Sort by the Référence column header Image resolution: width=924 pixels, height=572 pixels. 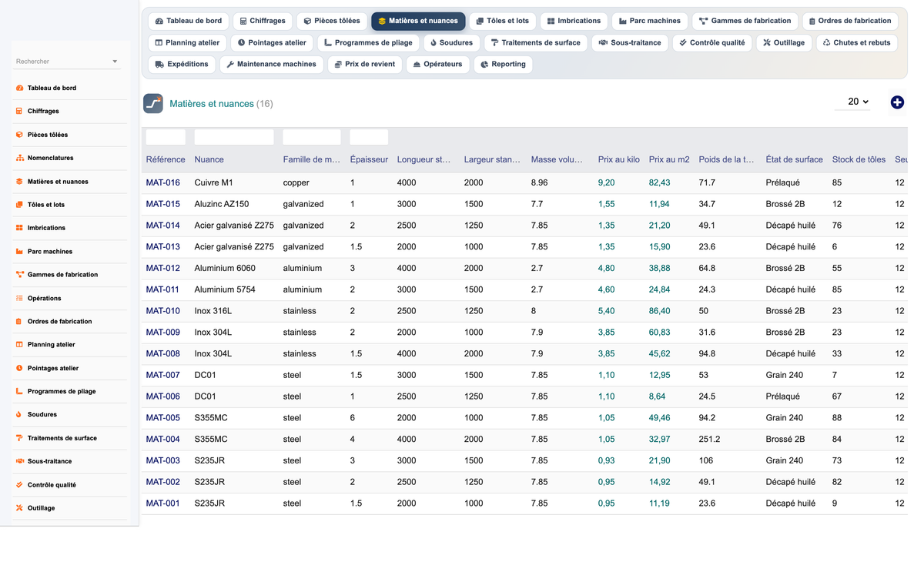[x=166, y=160]
